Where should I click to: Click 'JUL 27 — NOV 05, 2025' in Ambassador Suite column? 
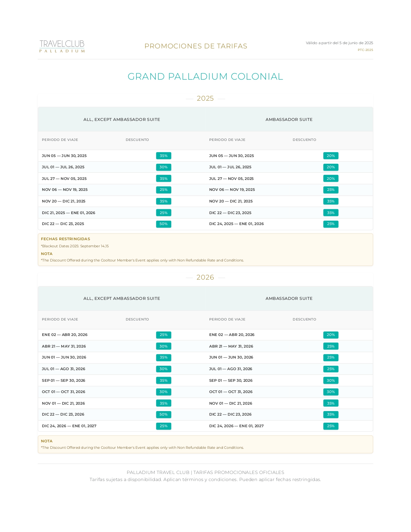(231, 179)
